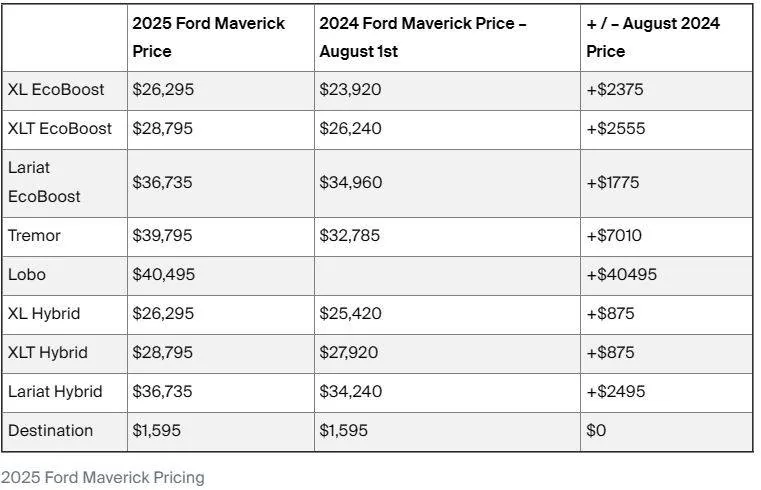
Task: Select the XLT Hybrid row label
Action: [x=48, y=353]
